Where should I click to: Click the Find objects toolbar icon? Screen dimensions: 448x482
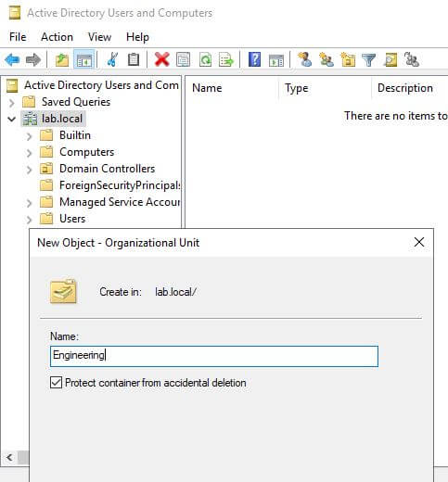(x=390, y=59)
